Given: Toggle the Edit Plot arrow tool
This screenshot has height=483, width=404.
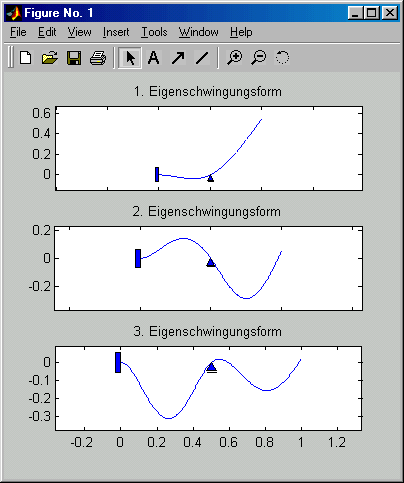Looking at the screenshot, I should coord(130,58).
